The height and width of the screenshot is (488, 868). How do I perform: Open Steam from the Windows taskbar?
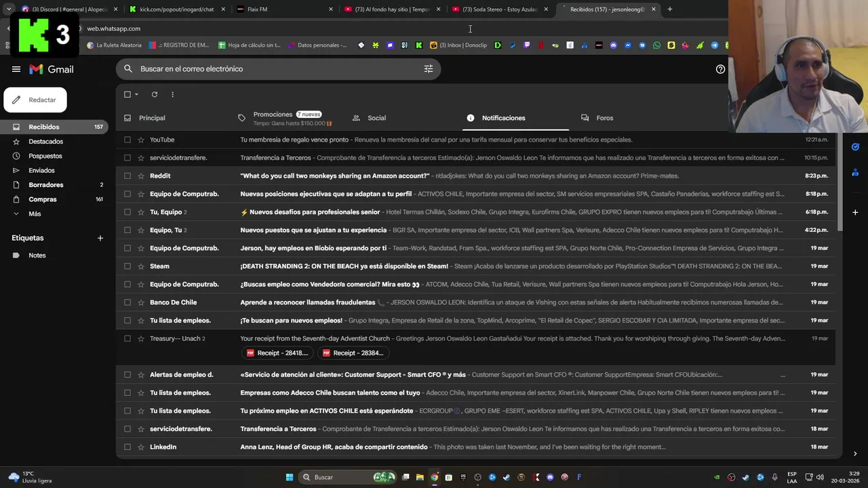click(x=507, y=477)
